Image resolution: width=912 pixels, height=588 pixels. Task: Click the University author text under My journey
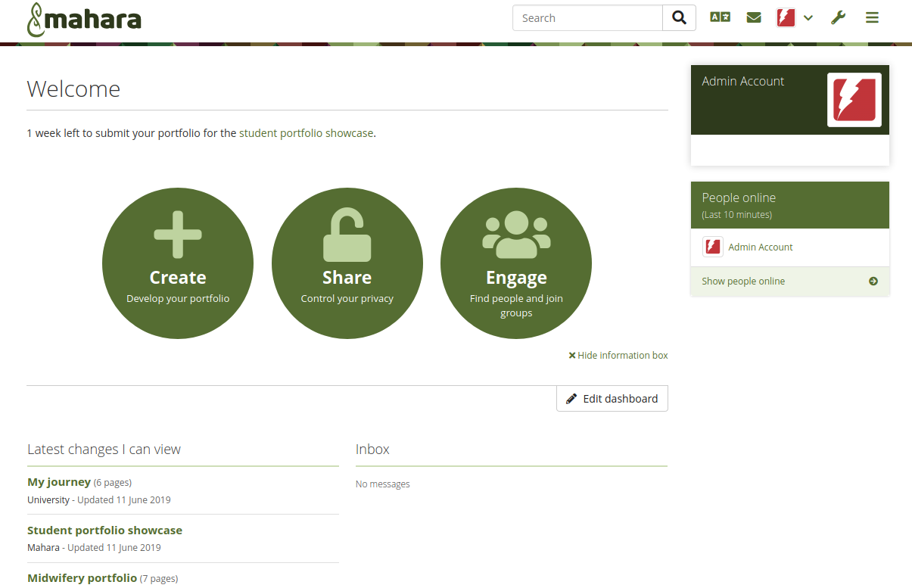(48, 500)
